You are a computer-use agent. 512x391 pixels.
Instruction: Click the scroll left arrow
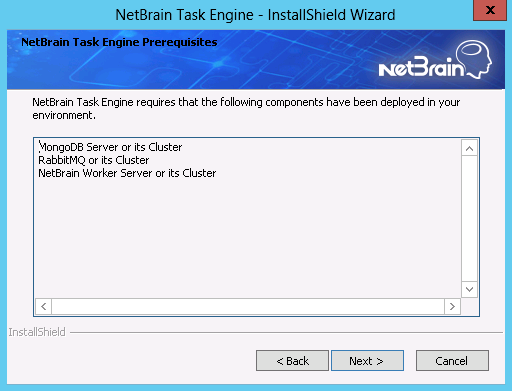click(x=43, y=306)
